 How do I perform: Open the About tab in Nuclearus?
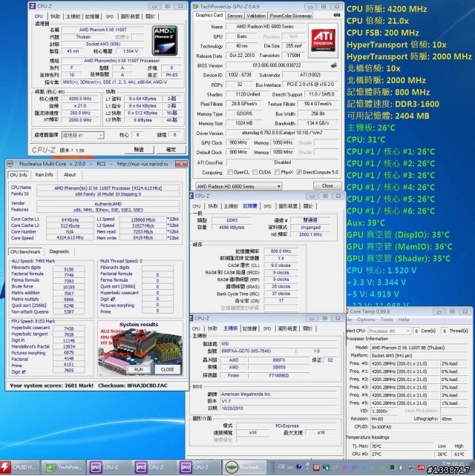pos(70,174)
